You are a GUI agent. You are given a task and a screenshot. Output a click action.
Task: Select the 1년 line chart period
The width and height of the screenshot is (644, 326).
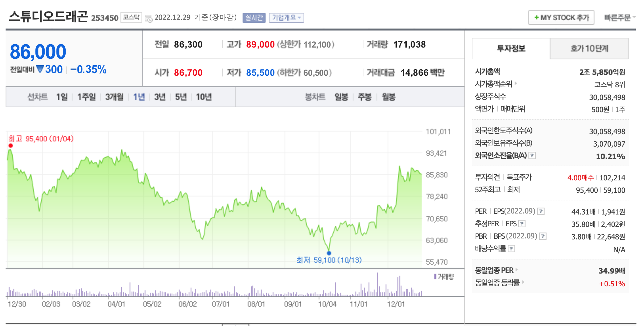click(x=139, y=97)
